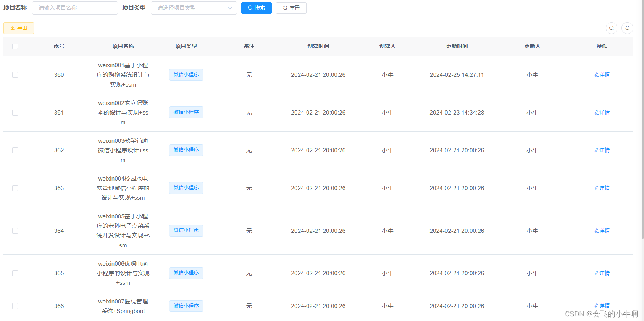Click project name weixin006优购电商
644x321 pixels.
coord(123,273)
